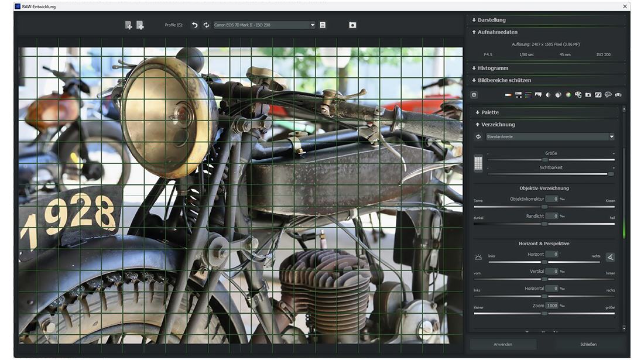Click the gear settings icon in panel
This screenshot has height=360, width=644.
(474, 95)
